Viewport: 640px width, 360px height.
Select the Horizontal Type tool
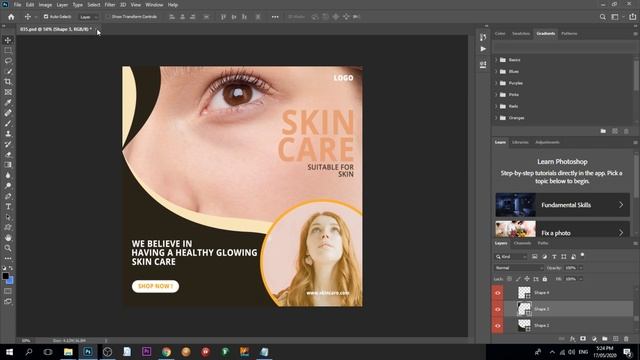[x=8, y=207]
